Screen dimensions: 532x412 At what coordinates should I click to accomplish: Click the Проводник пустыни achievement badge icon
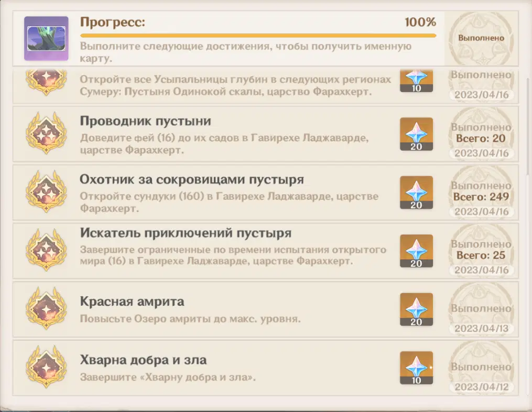pos(46,135)
